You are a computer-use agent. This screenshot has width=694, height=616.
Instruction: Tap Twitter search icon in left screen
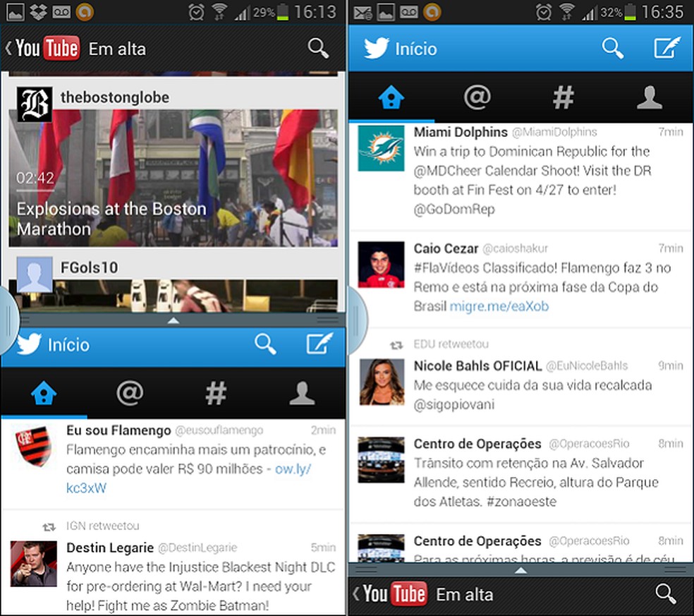click(266, 344)
